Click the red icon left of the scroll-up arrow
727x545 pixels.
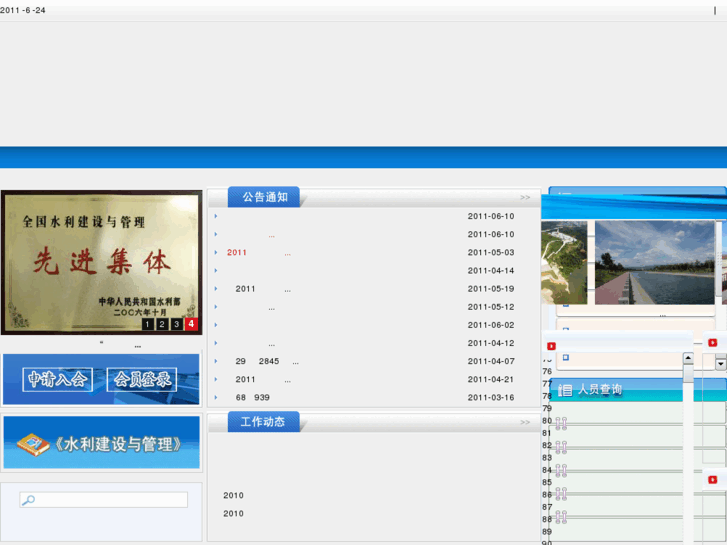coord(551,346)
